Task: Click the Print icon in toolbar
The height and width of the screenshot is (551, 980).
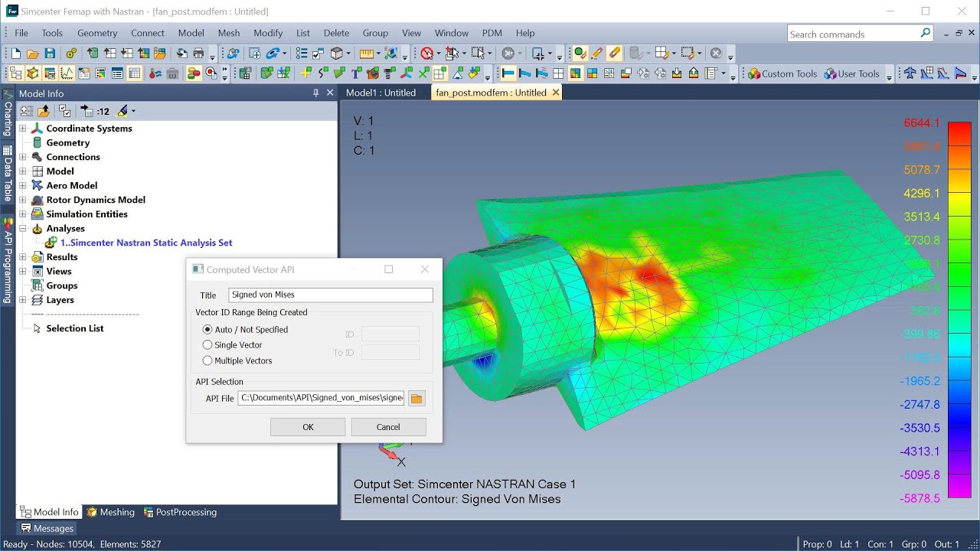Action: click(x=199, y=54)
